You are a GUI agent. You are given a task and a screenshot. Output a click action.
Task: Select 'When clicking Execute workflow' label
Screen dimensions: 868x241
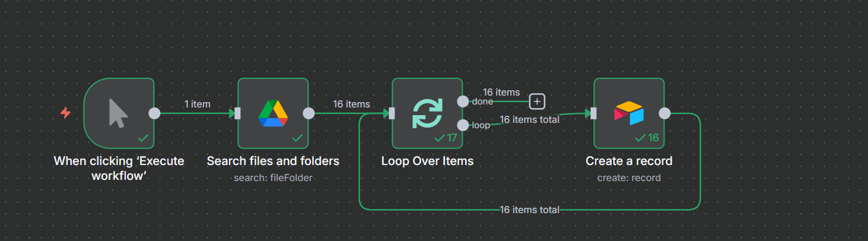(119, 168)
